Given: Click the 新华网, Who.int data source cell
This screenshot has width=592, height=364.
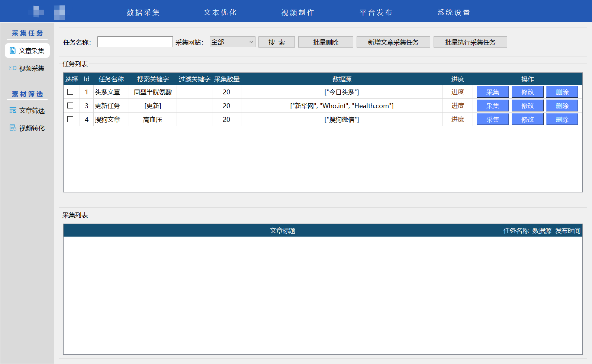Looking at the screenshot, I should click(342, 106).
